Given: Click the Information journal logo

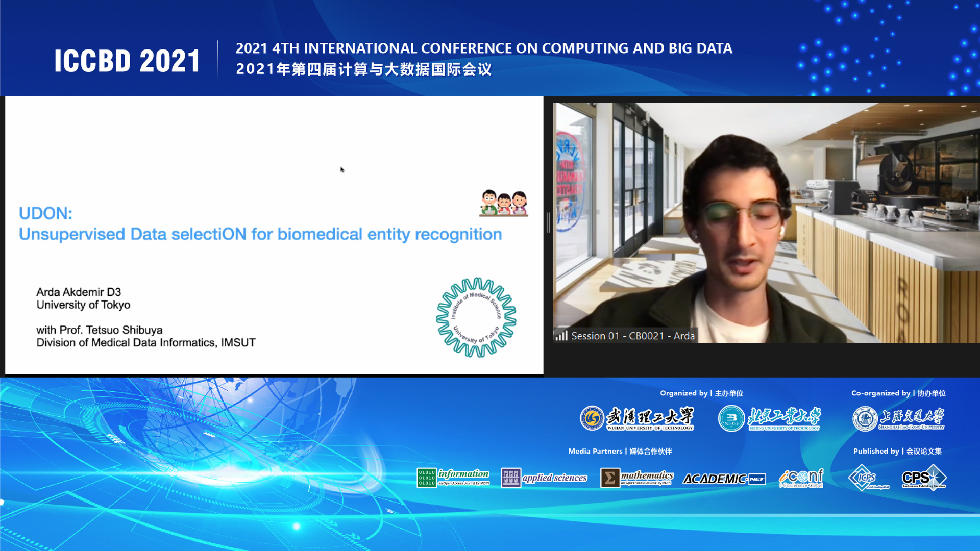Looking at the screenshot, I should [453, 478].
